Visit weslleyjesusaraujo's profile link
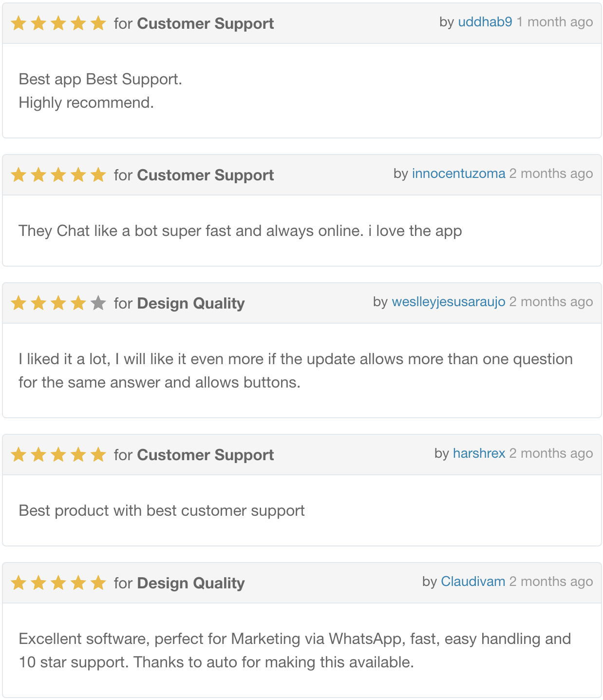This screenshot has width=603, height=700. 448,302
